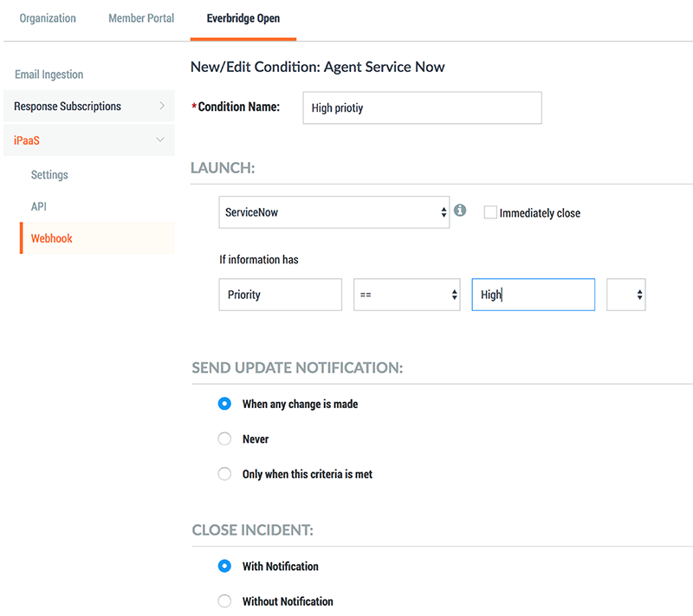
Task: Open the ServiceNow launch dropdown
Action: [334, 212]
